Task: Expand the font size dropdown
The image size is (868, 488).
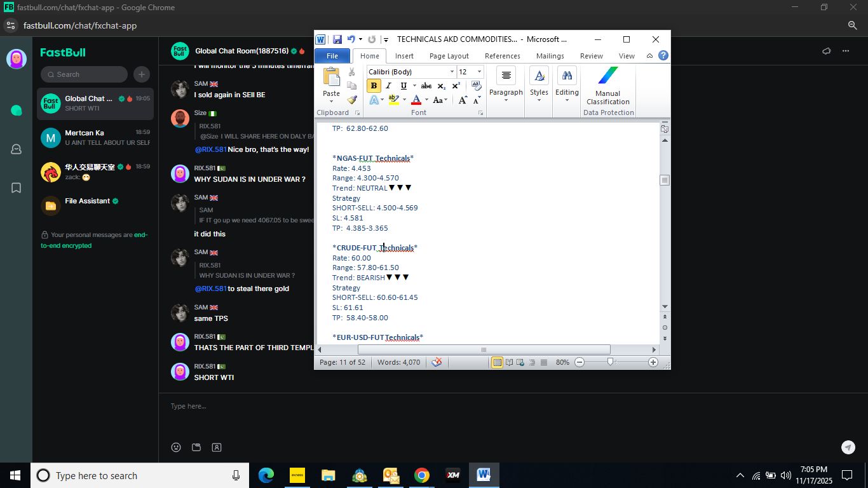Action: 479,72
